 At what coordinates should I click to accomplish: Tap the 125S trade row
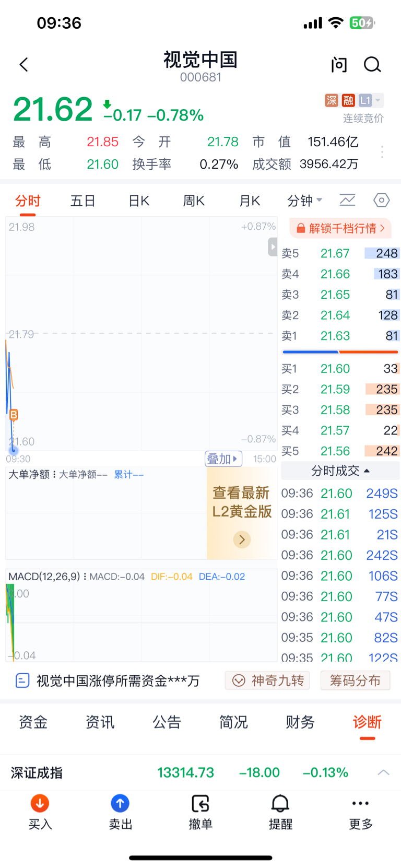[340, 514]
